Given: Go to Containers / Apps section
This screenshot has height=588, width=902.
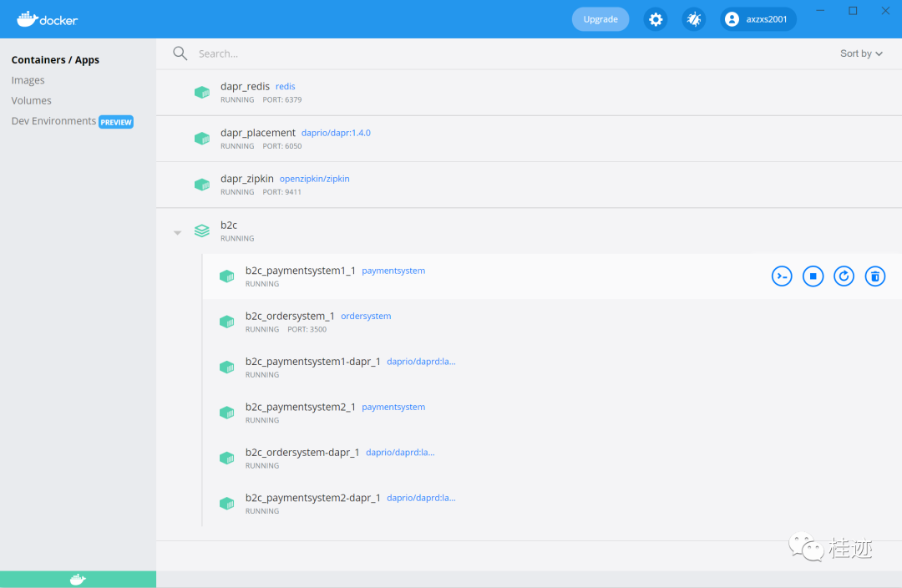Looking at the screenshot, I should 55,60.
